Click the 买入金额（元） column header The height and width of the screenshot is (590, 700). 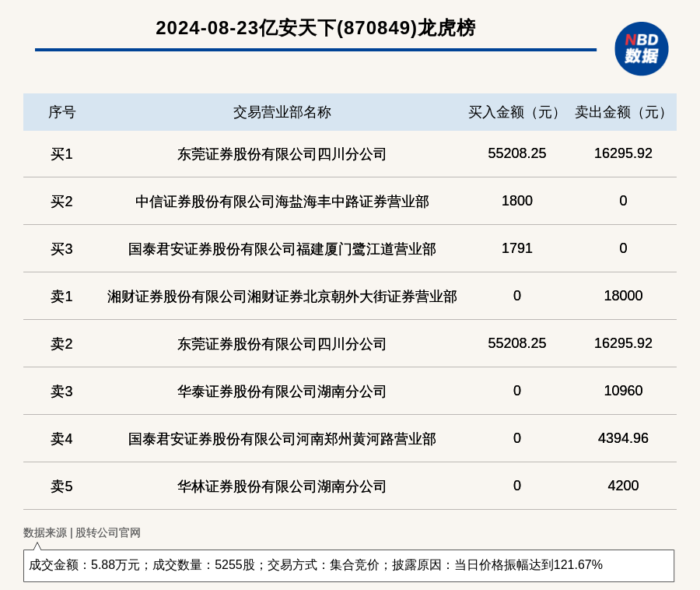[x=516, y=112]
